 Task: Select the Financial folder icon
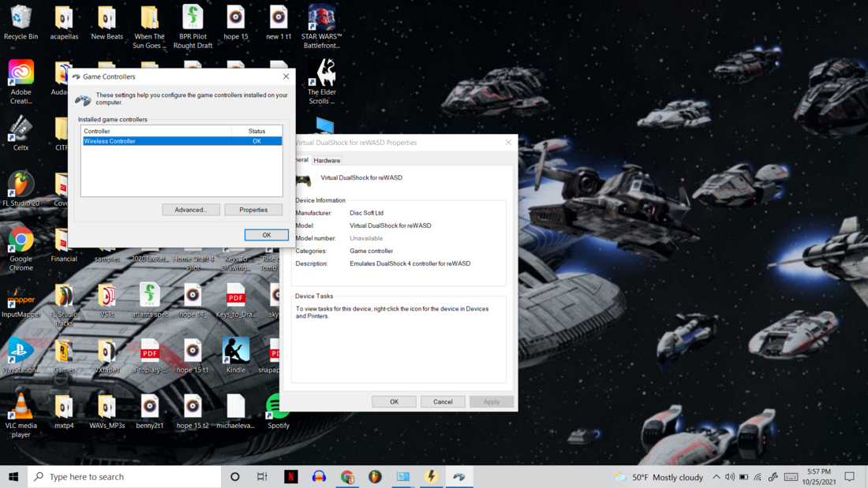pos(64,245)
